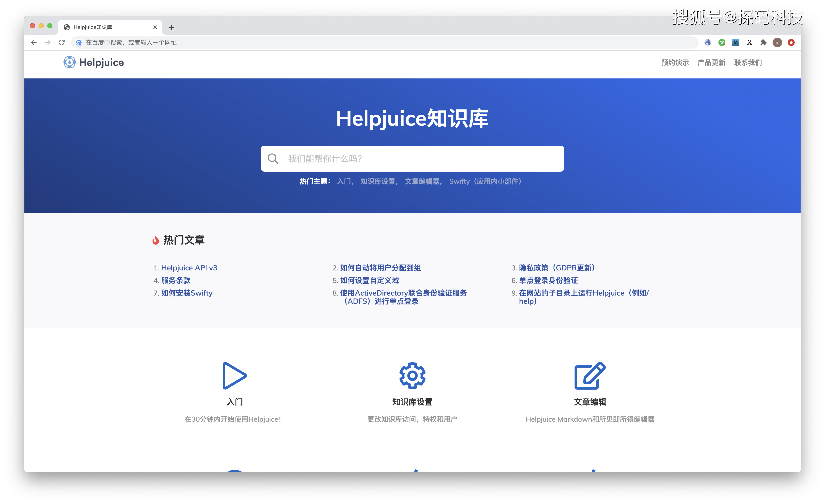Select hot topic Swifty（应用内小部件）
Viewport: 825px width, 504px height.
coord(486,182)
